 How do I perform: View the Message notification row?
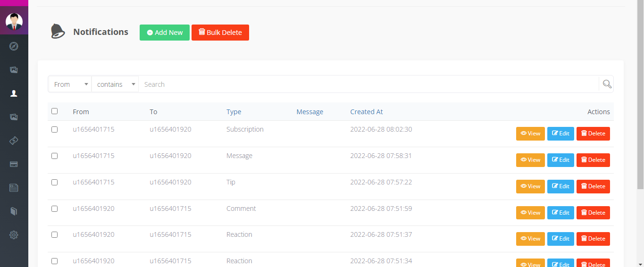[530, 160]
